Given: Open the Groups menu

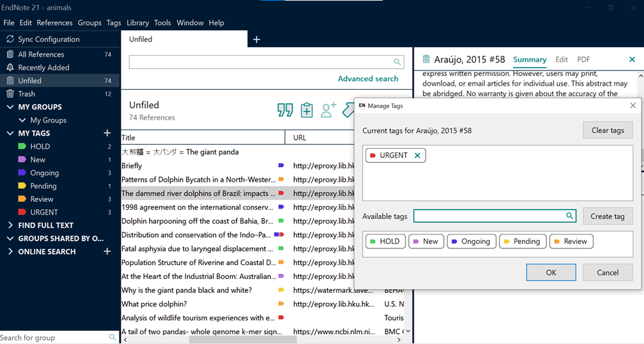Looking at the screenshot, I should [90, 23].
